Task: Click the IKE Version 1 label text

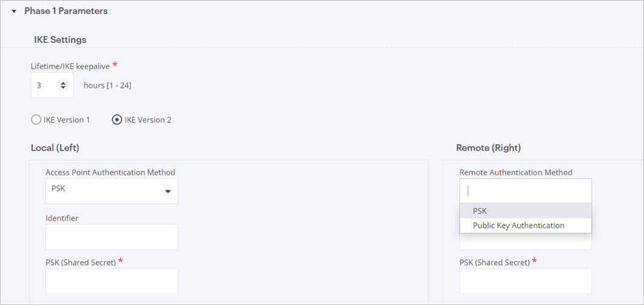Action: click(67, 120)
